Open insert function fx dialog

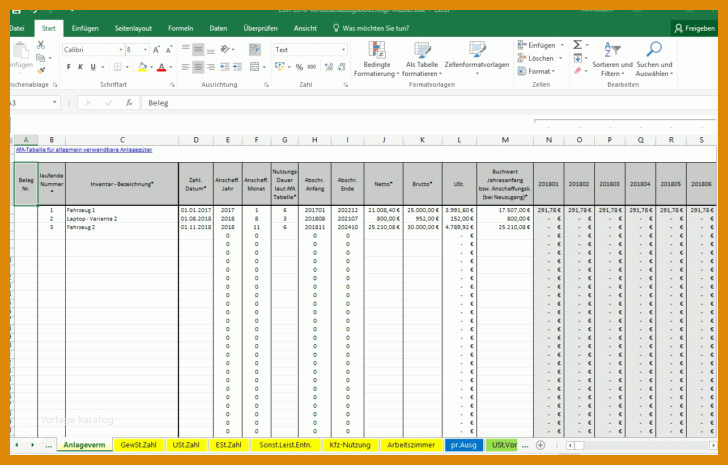[x=129, y=103]
